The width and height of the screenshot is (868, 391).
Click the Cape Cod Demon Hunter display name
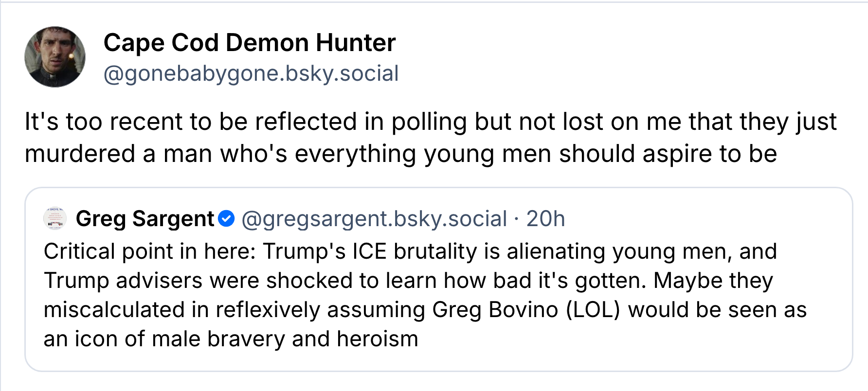pos(249,43)
